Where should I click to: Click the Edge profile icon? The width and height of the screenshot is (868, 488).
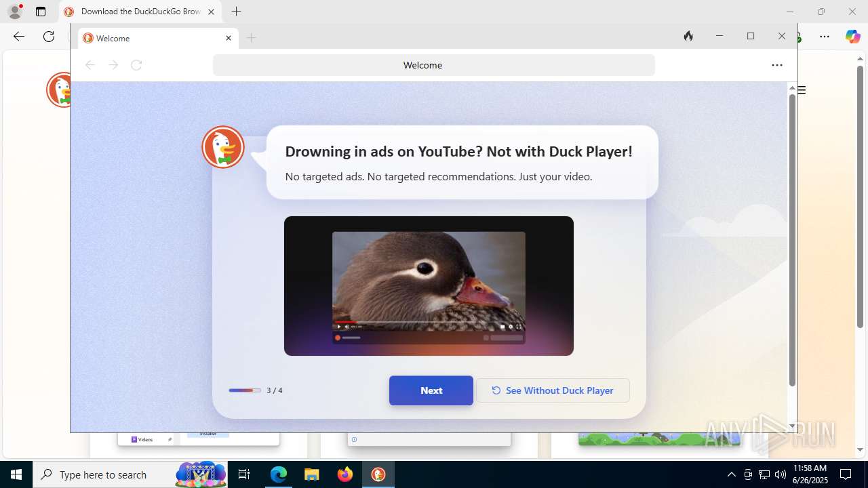click(15, 12)
